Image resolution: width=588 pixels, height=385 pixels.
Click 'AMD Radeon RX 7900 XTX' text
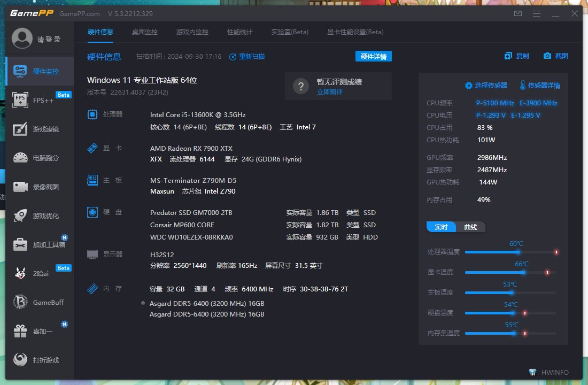[191, 148]
